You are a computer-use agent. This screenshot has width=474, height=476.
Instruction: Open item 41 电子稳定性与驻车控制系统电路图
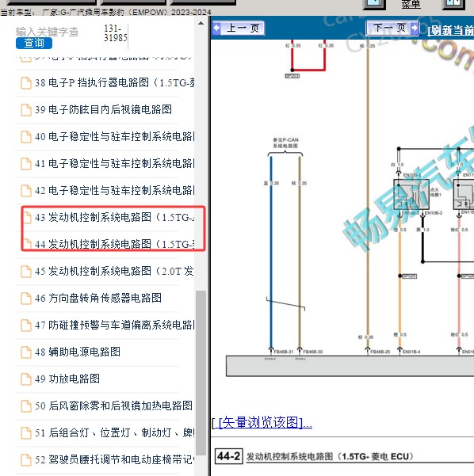115,164
